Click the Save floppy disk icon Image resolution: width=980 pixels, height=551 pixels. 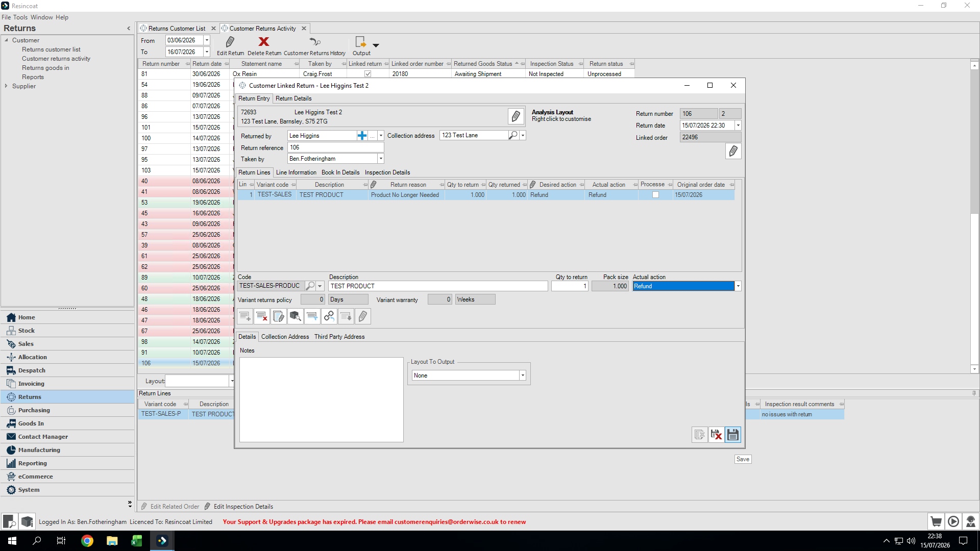[x=733, y=435]
